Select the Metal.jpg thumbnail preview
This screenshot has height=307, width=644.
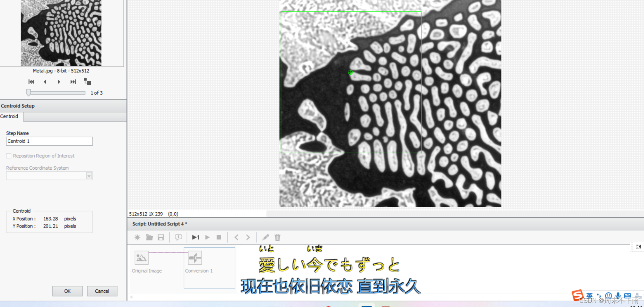pyautogui.click(x=61, y=33)
